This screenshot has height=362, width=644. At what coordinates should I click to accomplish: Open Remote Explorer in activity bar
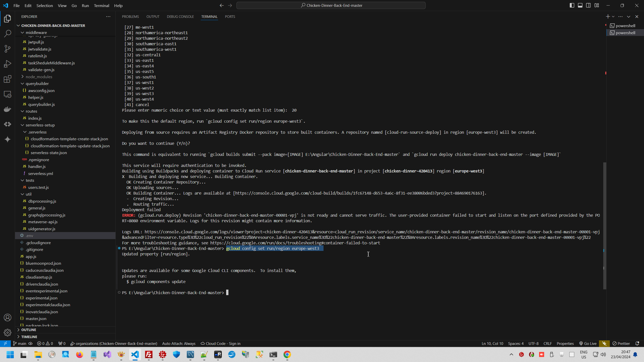[x=8, y=94]
